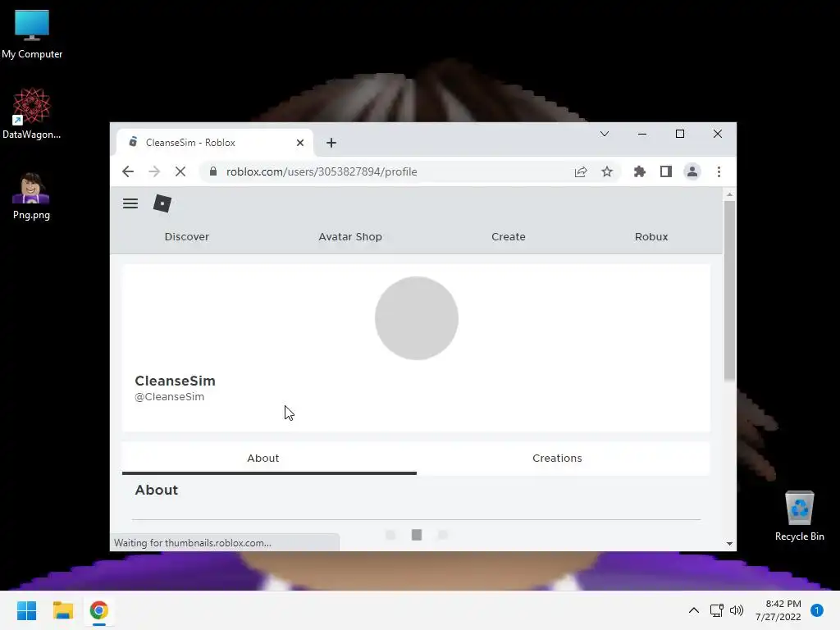The width and height of the screenshot is (840, 630).
Task: Expand the tab search chevron
Action: click(605, 134)
